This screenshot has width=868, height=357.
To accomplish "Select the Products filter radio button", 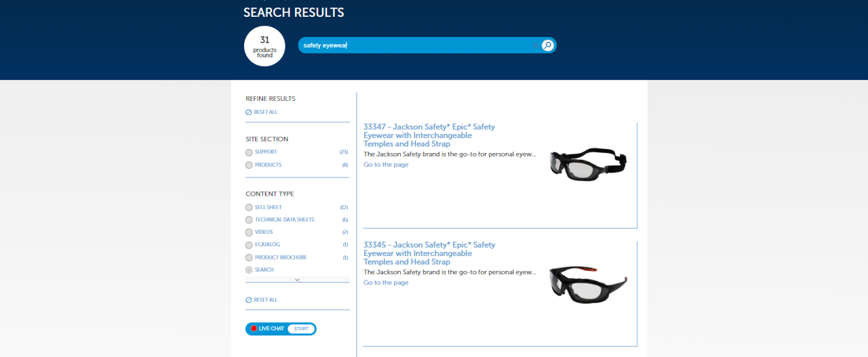I will (x=249, y=165).
